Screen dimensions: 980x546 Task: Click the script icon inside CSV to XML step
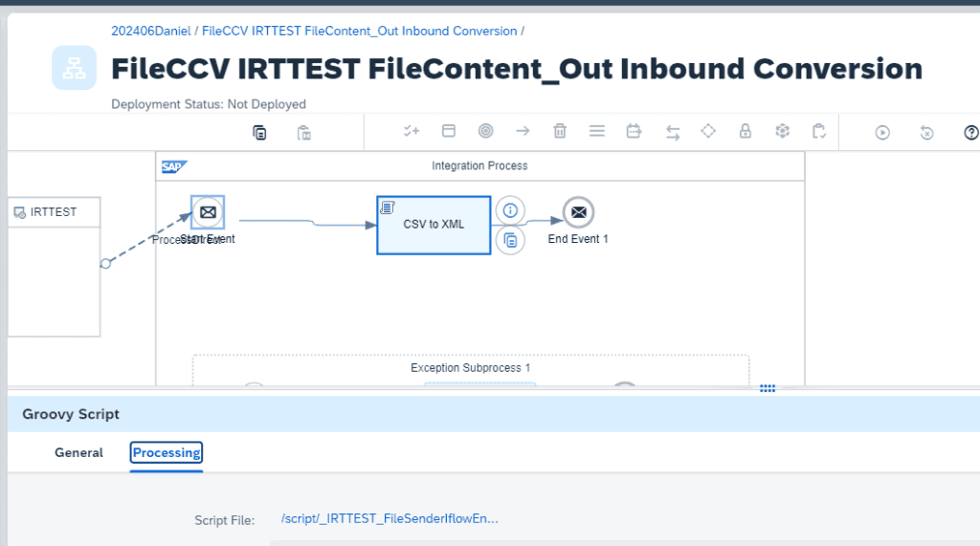point(388,207)
